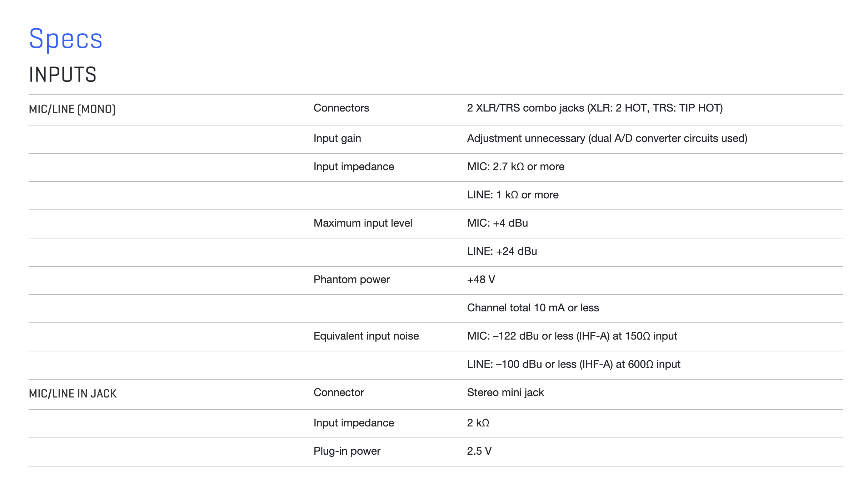This screenshot has width=868, height=494.
Task: Click the Equivalent input noise label
Action: point(366,336)
